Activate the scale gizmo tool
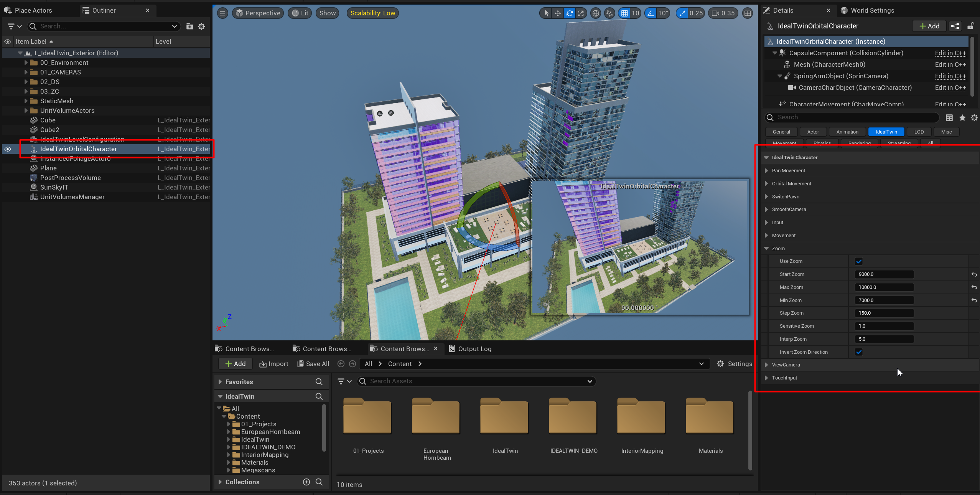The height and width of the screenshot is (495, 980). 581,13
